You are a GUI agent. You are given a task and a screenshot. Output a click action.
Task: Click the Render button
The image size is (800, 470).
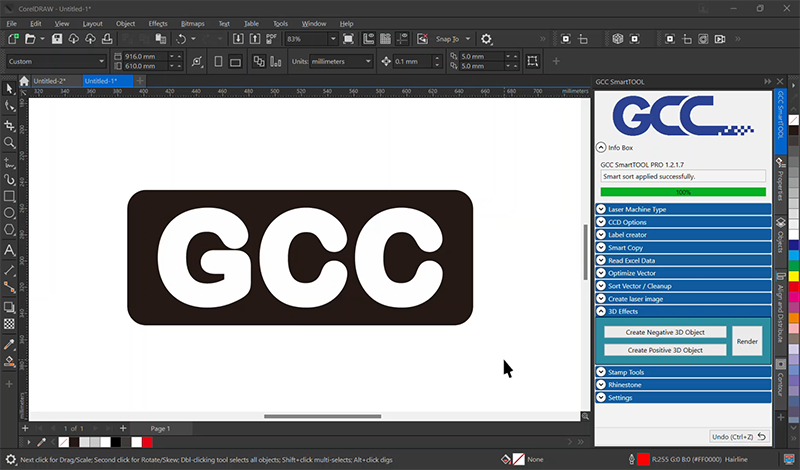click(747, 341)
